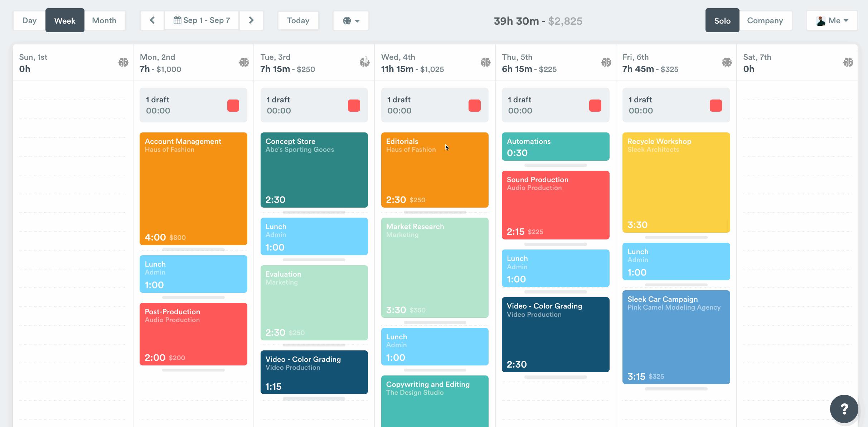868x427 pixels.
Task: Switch to Company view mode
Action: 765,20
